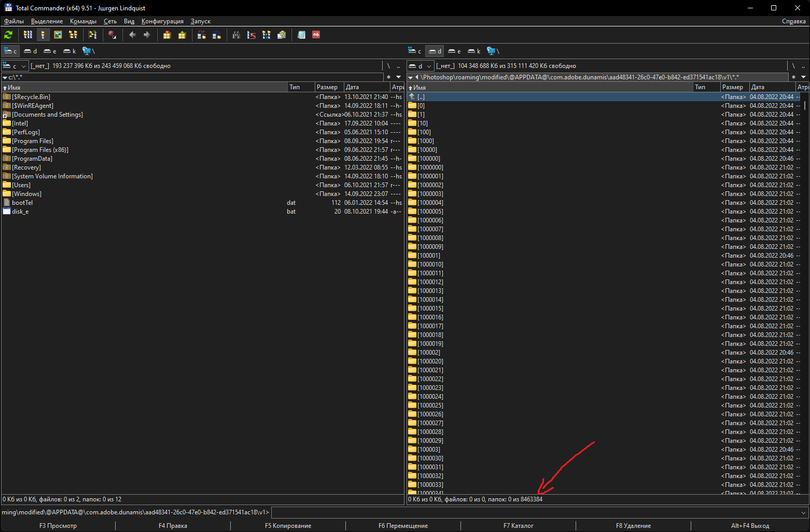Expand the command line history dropdown
Viewport: 810px width, 532px height.
point(803,513)
